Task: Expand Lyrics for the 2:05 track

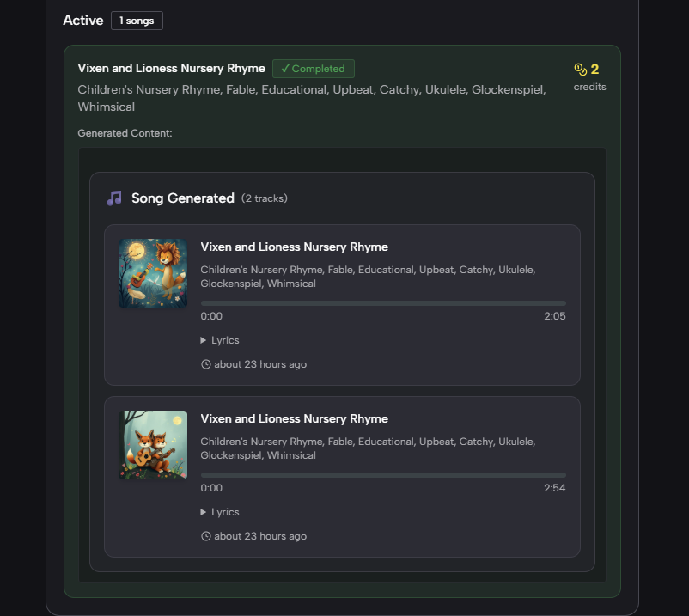Action: pyautogui.click(x=220, y=340)
